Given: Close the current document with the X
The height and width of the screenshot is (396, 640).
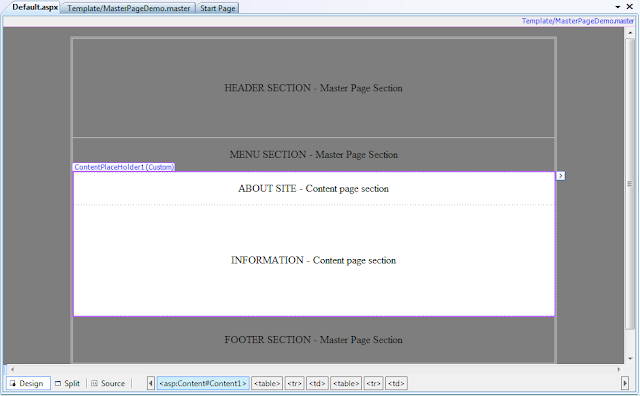Looking at the screenshot, I should (x=630, y=7).
